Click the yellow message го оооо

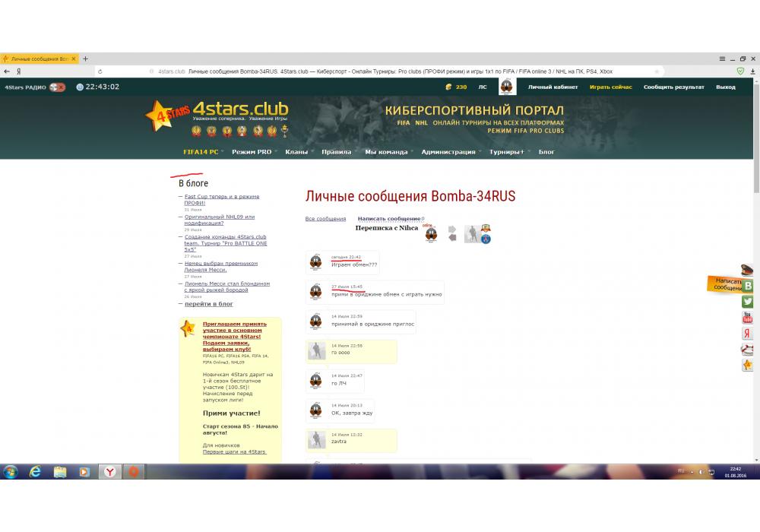351,351
